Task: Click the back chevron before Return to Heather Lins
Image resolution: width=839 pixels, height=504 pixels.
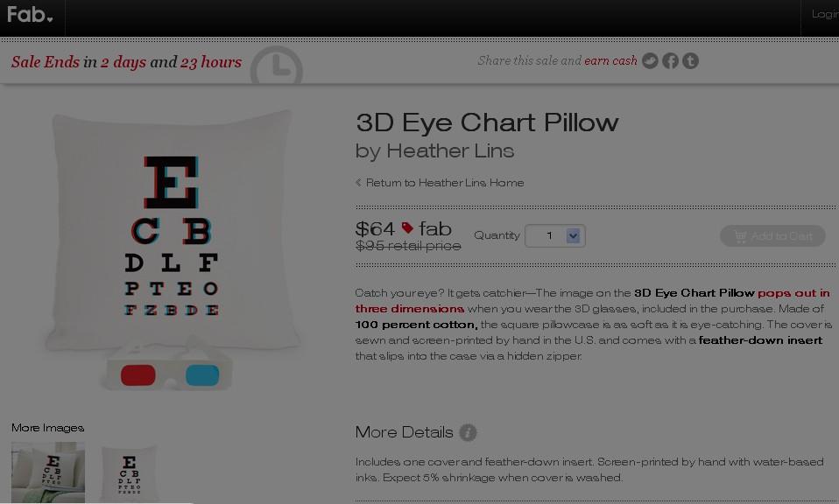Action: [x=358, y=183]
